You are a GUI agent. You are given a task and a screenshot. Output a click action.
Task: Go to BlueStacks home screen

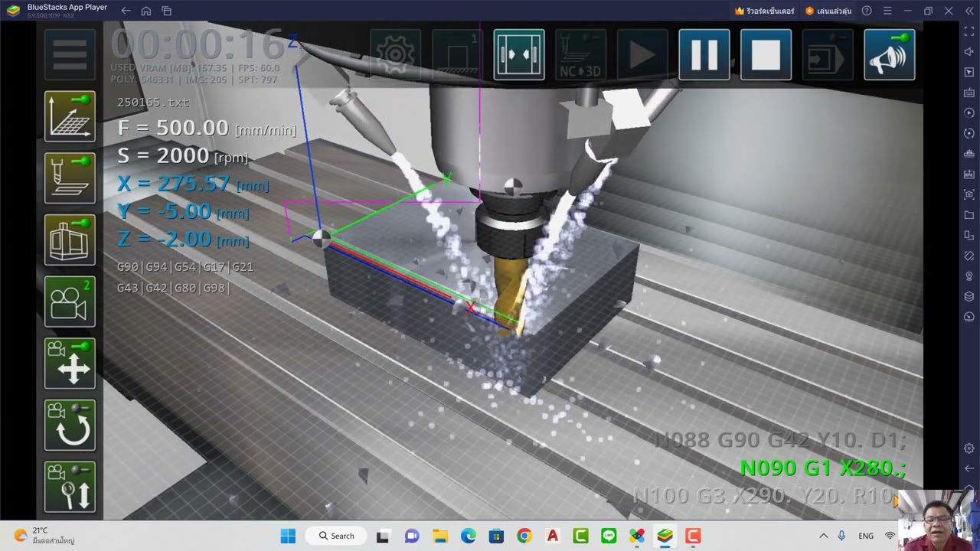[146, 11]
